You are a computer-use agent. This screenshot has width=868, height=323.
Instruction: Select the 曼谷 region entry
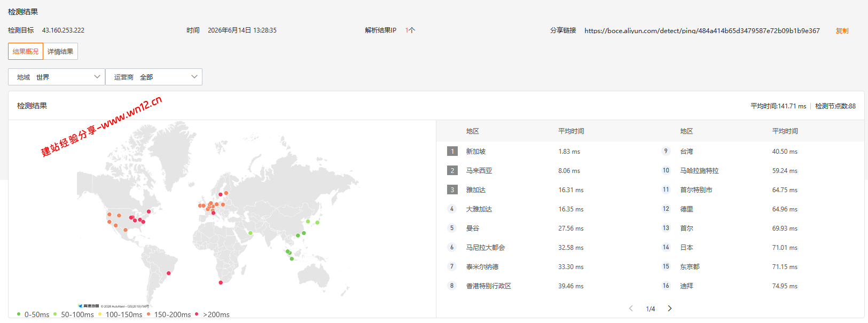[x=473, y=229]
